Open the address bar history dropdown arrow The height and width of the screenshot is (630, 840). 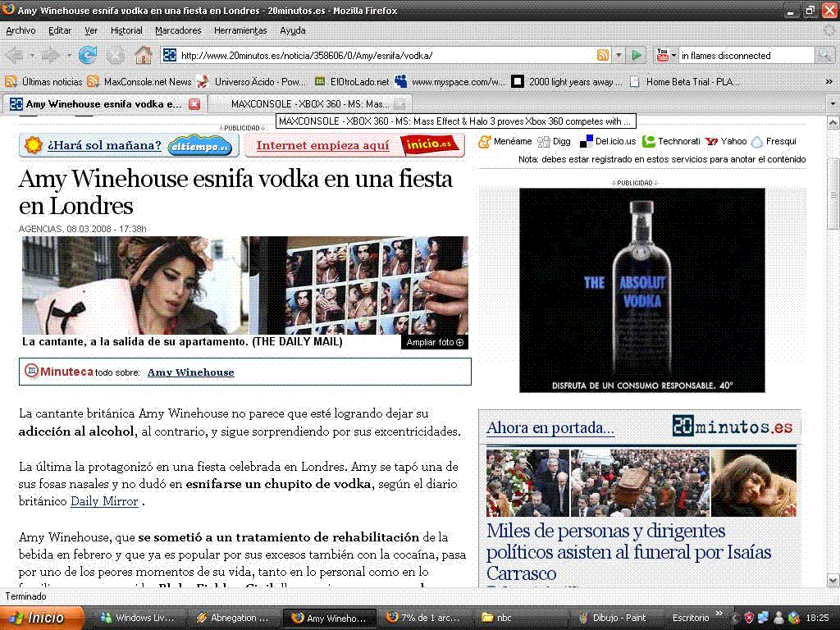[619, 55]
